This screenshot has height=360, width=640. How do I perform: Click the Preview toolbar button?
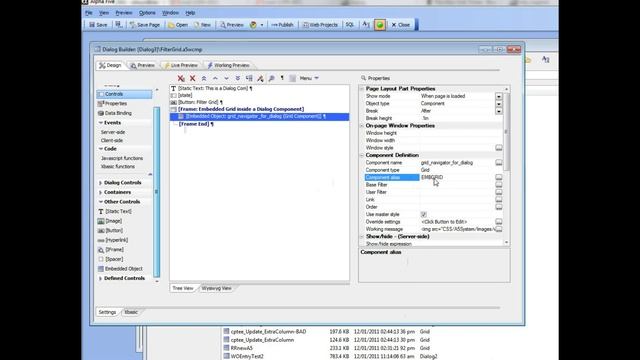tap(232, 25)
